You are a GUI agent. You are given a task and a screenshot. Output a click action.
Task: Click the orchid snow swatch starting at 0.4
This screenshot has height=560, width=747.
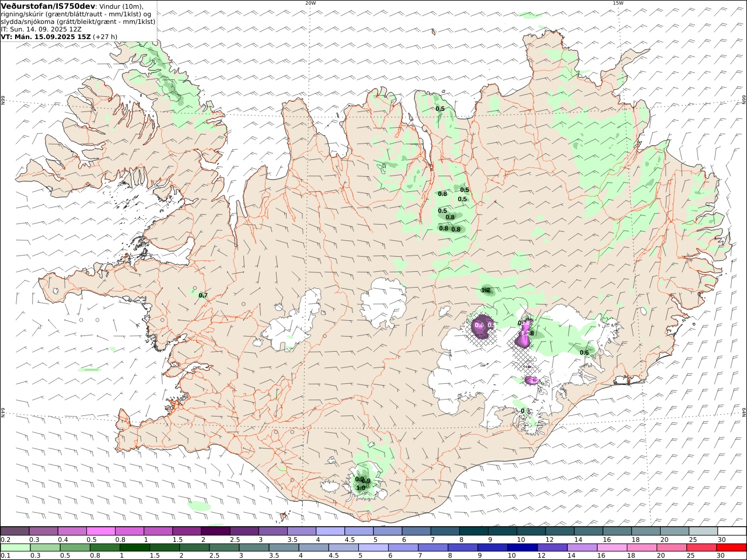pos(72,531)
